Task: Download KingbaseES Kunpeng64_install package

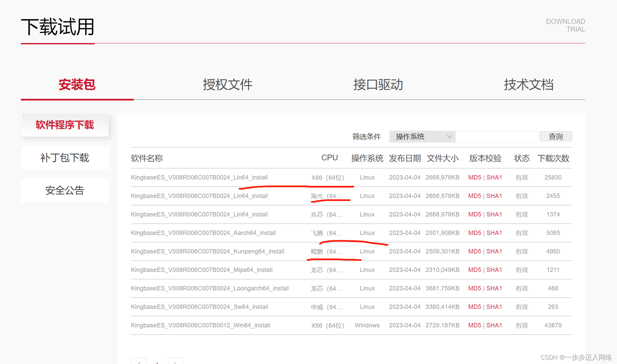Action: [x=207, y=251]
